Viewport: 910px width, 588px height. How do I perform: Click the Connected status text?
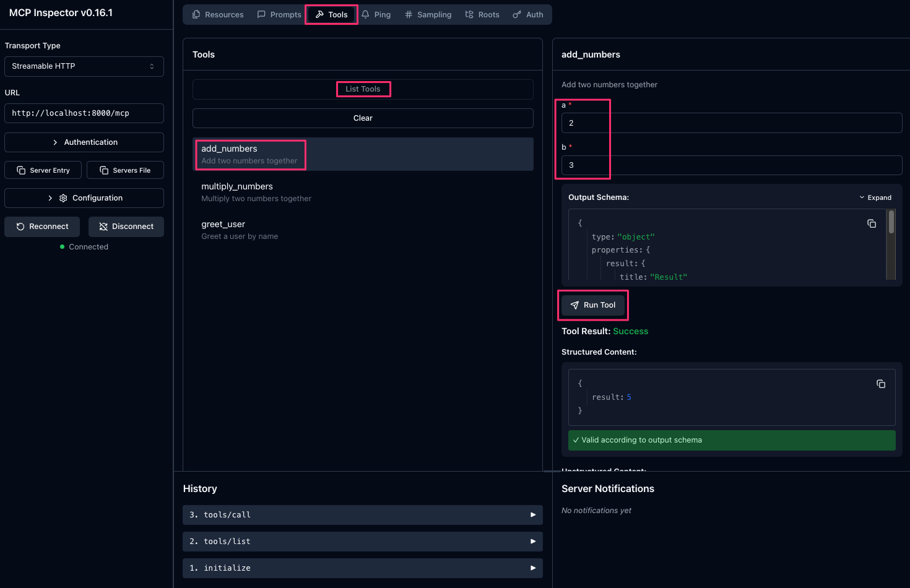click(89, 247)
